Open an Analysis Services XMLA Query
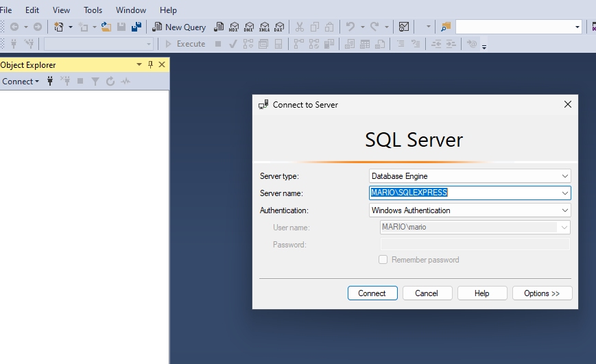The width and height of the screenshot is (596, 364). tap(264, 27)
